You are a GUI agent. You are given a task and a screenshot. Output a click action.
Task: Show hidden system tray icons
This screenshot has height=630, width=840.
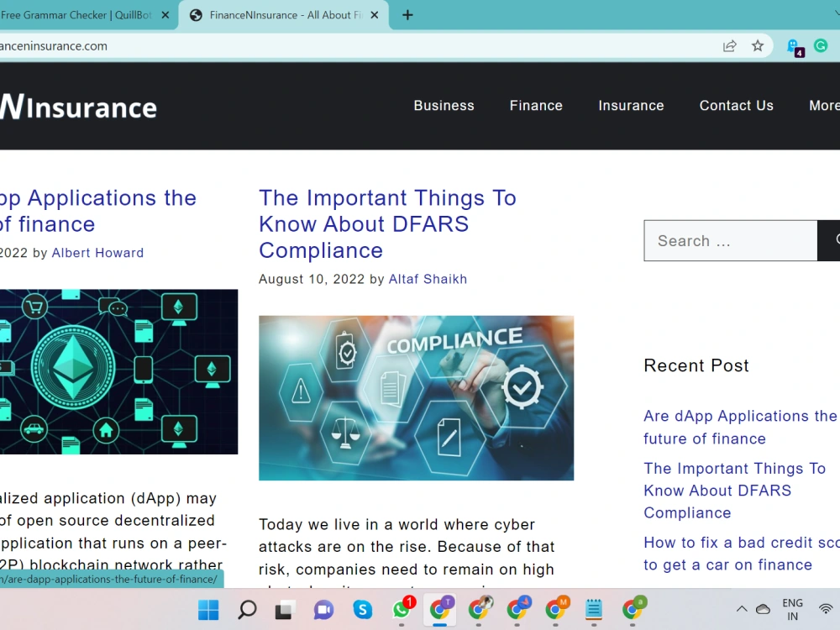click(742, 609)
